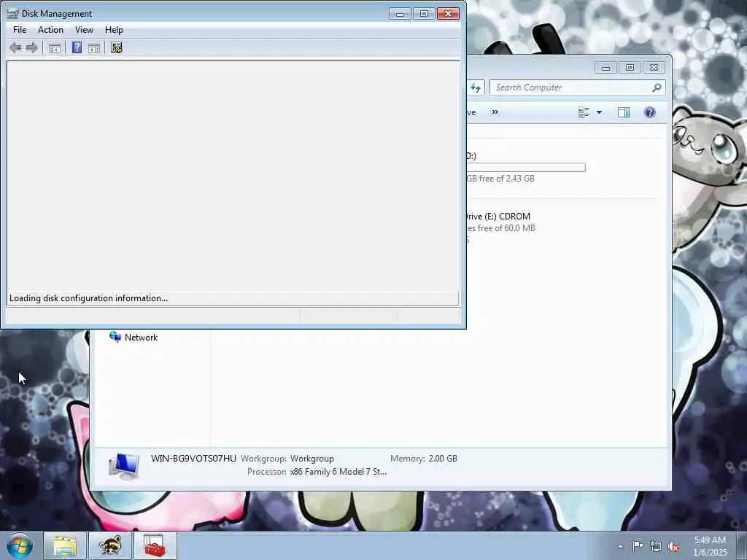
Task: Toggle Show/Hide Action Pane toolbar icon
Action: coord(94,47)
